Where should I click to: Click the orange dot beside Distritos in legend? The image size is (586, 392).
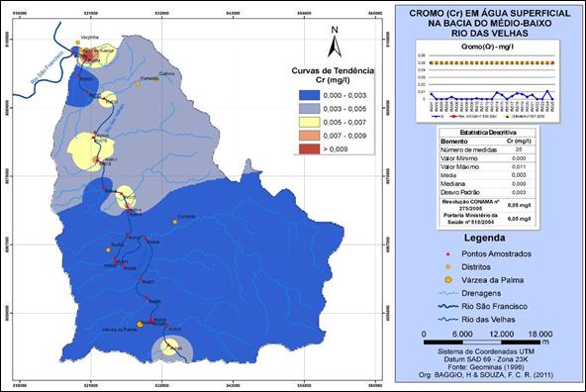point(448,267)
